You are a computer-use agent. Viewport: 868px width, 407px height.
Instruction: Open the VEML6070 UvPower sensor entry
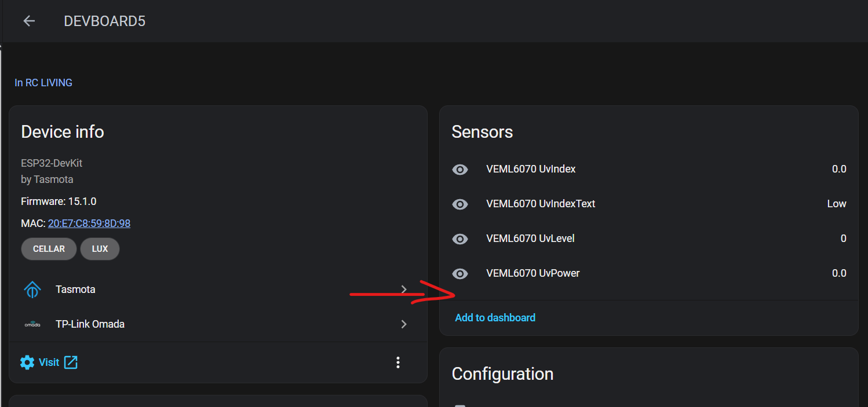(533, 273)
